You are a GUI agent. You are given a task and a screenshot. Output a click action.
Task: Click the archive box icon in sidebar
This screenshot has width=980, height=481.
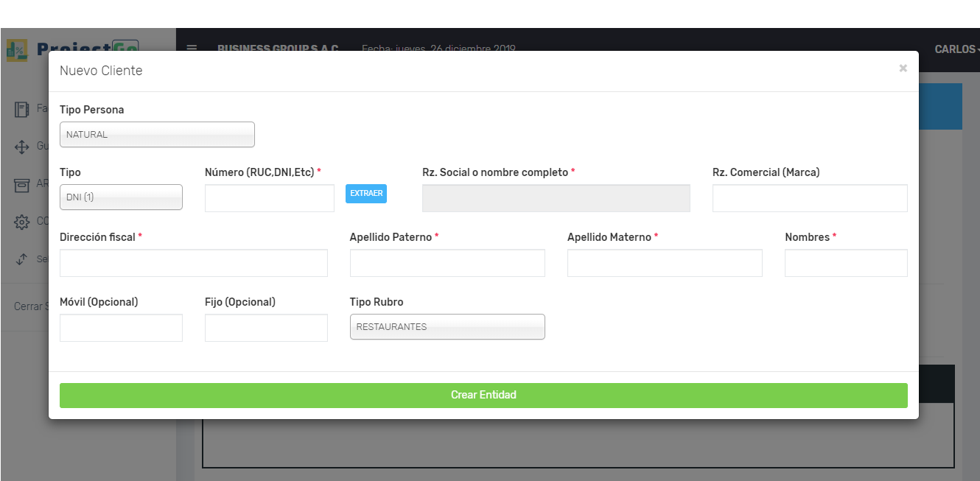tap(22, 185)
